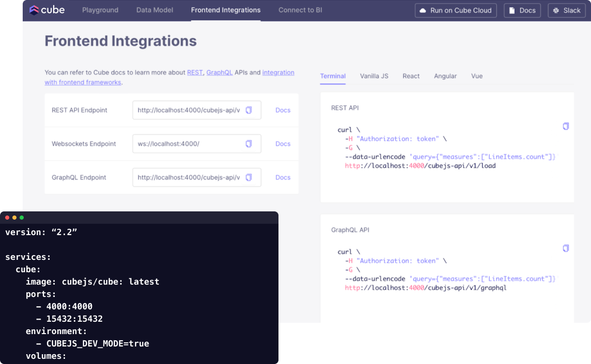Show the Angular code example
591x364 pixels.
(445, 76)
